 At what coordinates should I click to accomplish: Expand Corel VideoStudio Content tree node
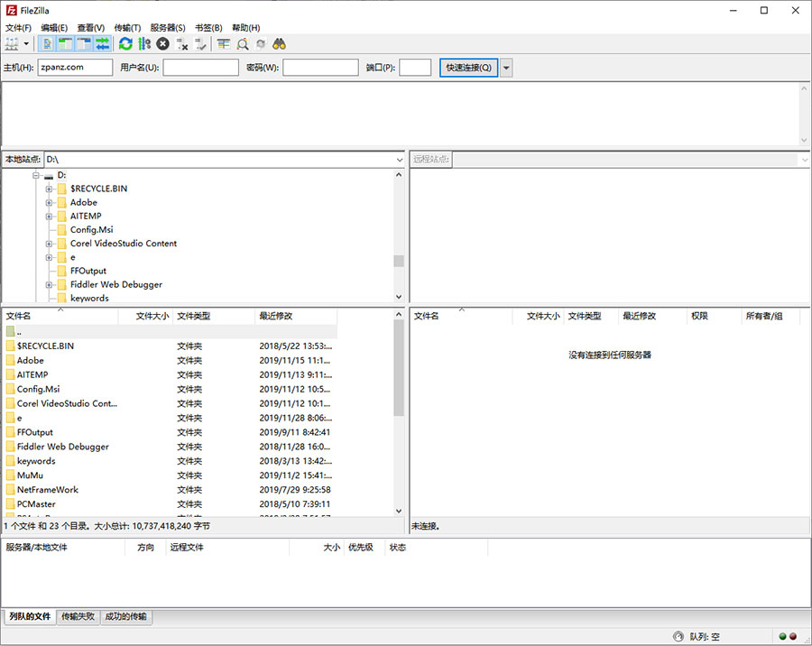[x=49, y=244]
